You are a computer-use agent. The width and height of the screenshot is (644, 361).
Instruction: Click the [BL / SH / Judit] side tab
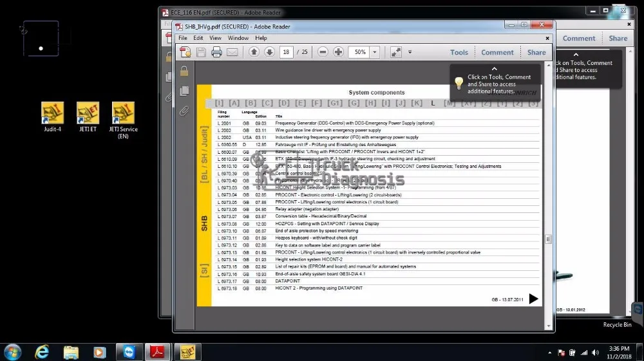pyautogui.click(x=204, y=154)
